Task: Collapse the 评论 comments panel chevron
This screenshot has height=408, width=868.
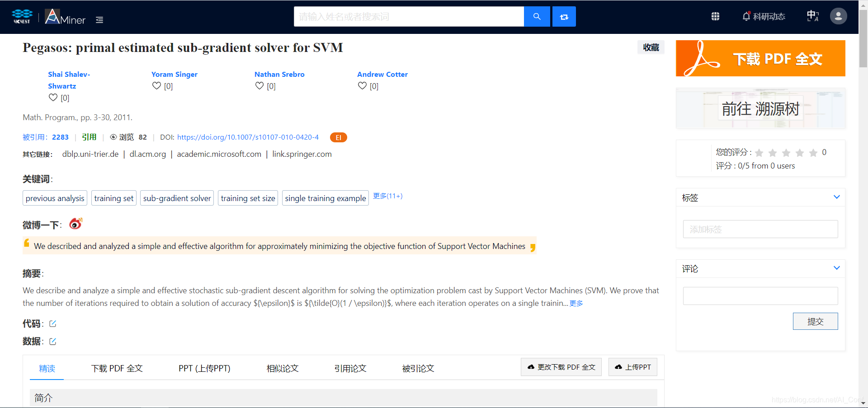Action: [x=836, y=268]
